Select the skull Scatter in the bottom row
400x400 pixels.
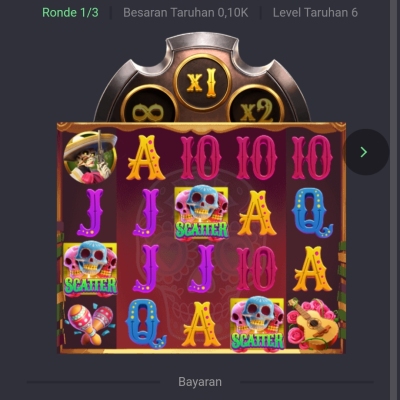click(257, 324)
